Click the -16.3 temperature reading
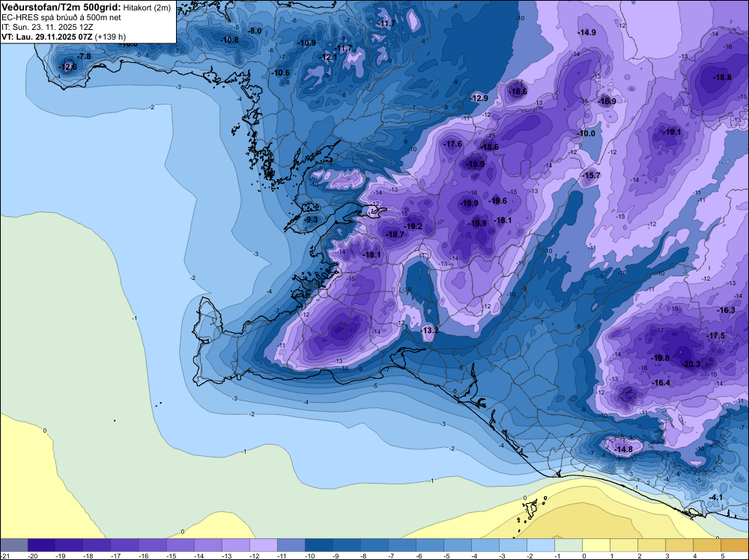The image size is (749, 560). 726,310
